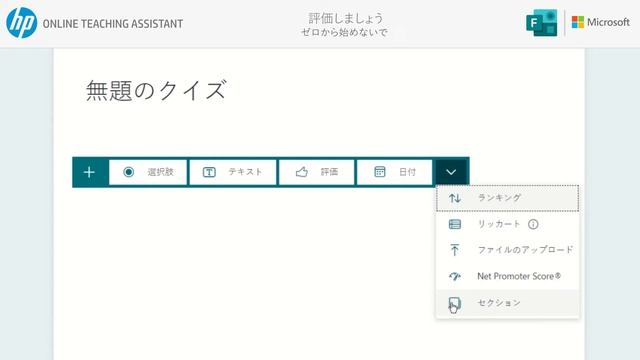Choose ランキング from the dropdown menu
This screenshot has height=360, width=640.
pyautogui.click(x=507, y=198)
